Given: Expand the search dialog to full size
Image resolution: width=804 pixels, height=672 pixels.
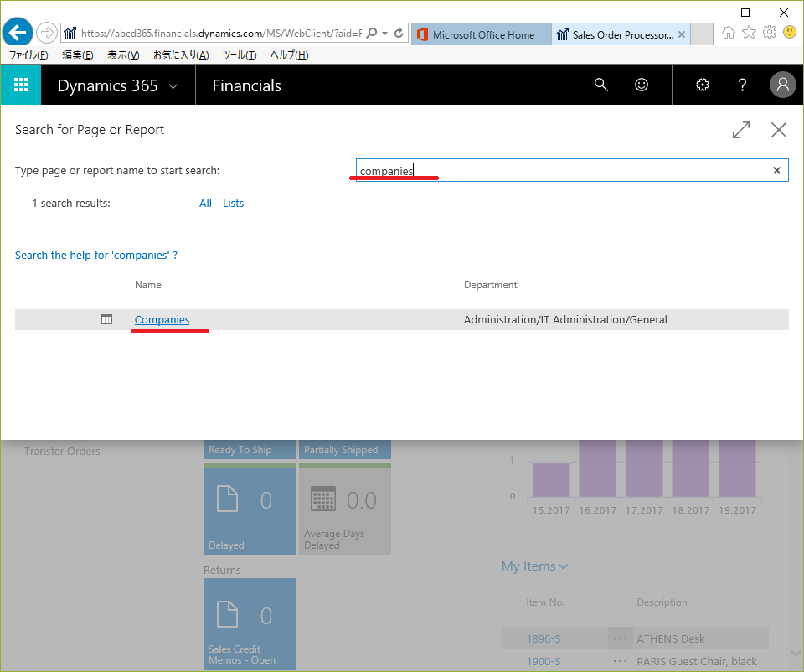Looking at the screenshot, I should pyautogui.click(x=741, y=130).
